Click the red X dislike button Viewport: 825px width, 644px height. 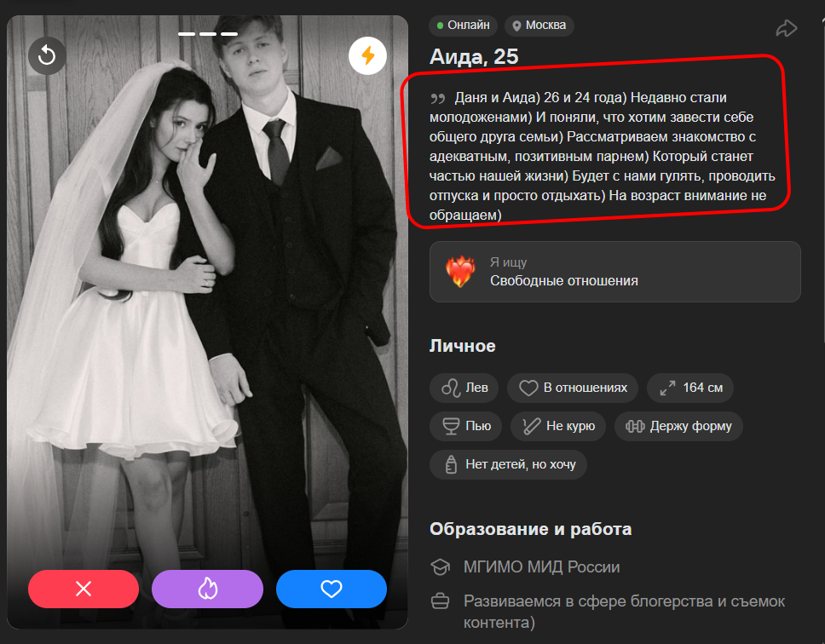click(x=84, y=589)
